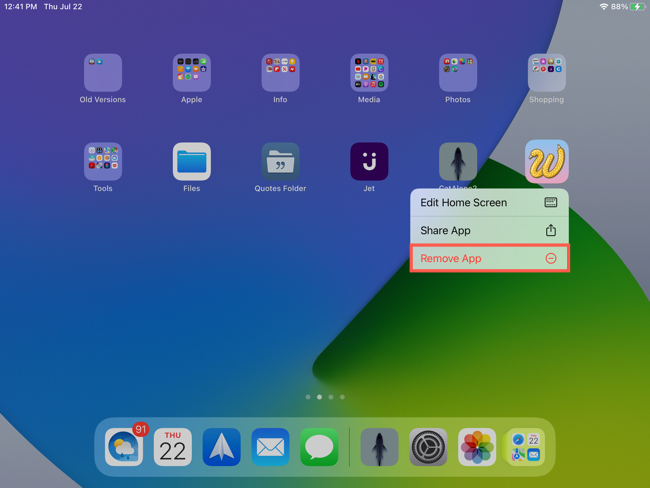Select Edit Home Screen from context menu
The image size is (650, 488).
[489, 202]
